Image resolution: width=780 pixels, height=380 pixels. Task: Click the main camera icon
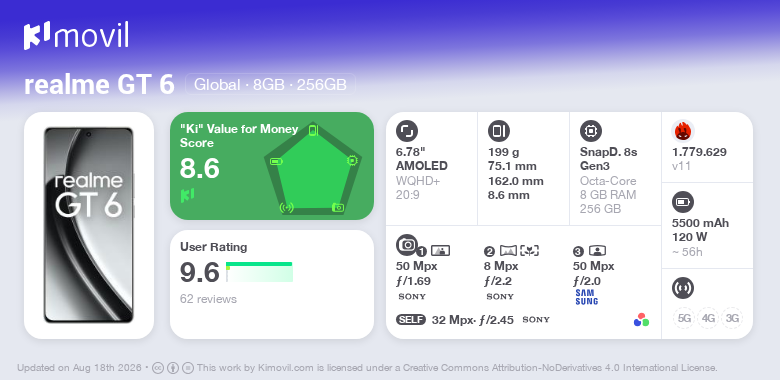coord(406,244)
